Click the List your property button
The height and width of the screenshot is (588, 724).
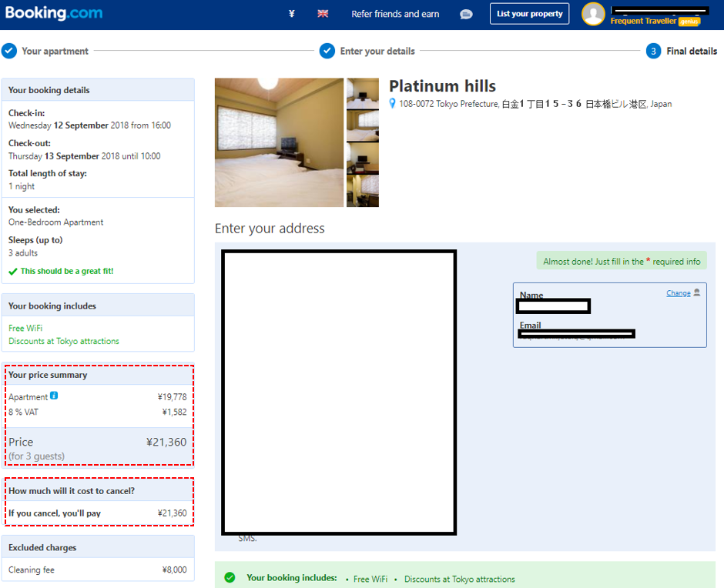[x=530, y=14]
